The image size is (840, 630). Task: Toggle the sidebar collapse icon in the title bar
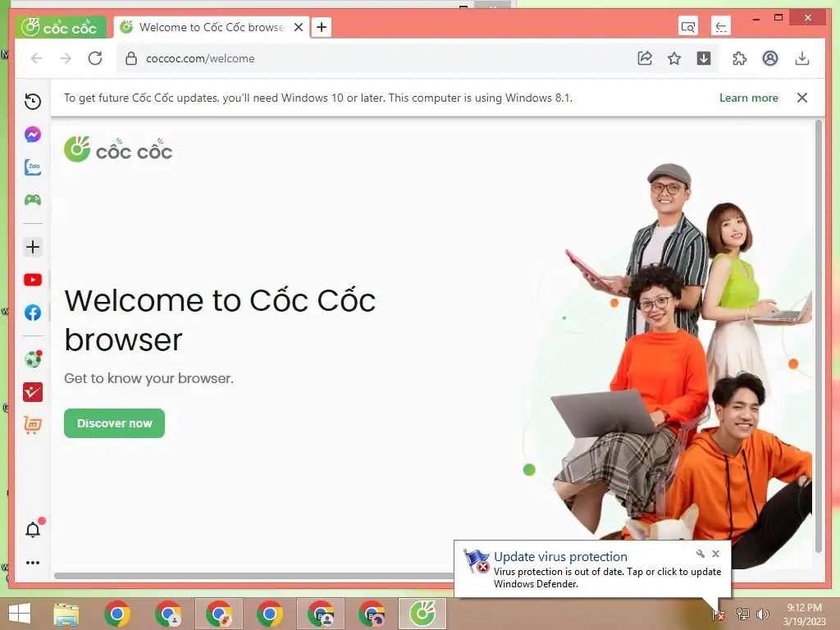click(x=721, y=26)
